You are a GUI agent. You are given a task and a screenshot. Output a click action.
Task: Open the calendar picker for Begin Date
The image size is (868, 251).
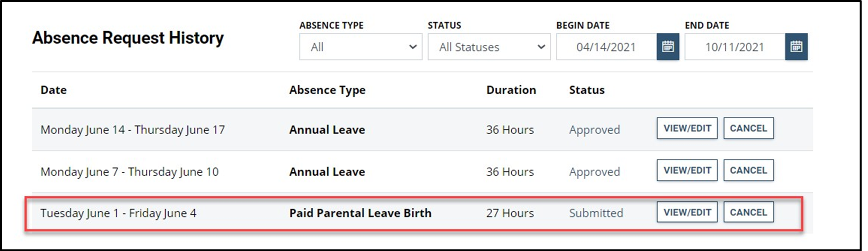pos(668,47)
